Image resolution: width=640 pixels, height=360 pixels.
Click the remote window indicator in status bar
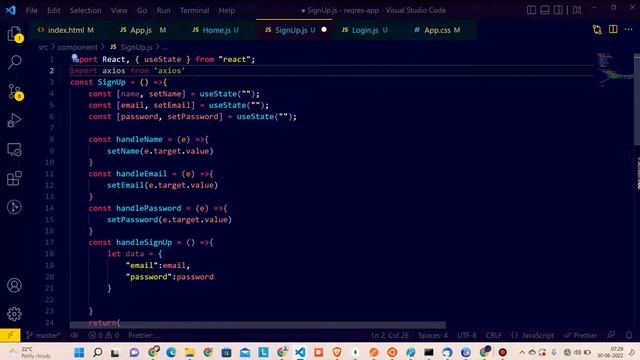(x=10, y=336)
